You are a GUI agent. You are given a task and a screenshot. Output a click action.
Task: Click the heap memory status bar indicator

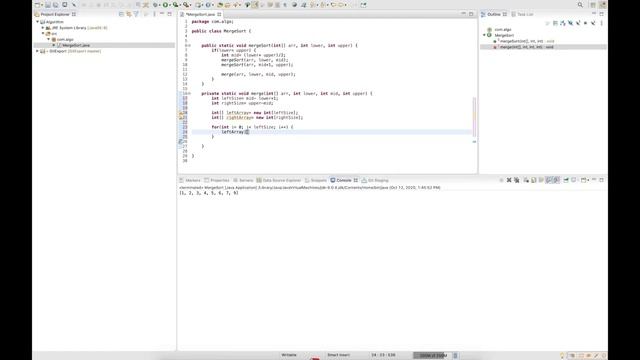(432, 356)
